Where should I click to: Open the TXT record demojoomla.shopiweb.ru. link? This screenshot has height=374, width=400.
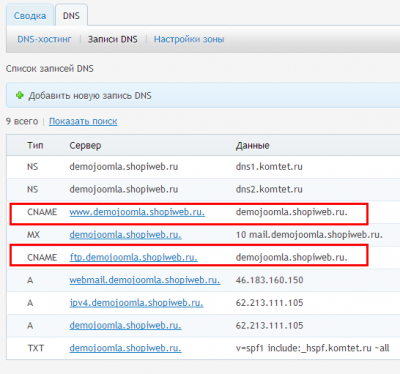tap(125, 348)
